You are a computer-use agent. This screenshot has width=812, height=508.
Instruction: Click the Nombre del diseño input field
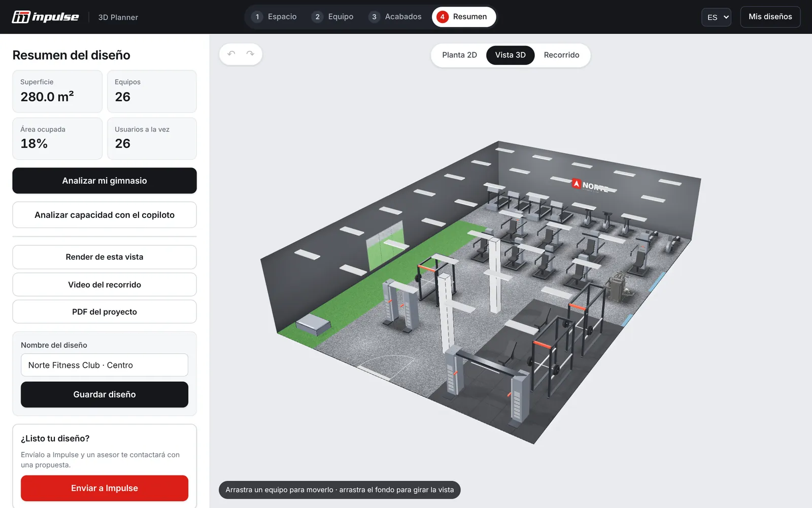coord(105,365)
